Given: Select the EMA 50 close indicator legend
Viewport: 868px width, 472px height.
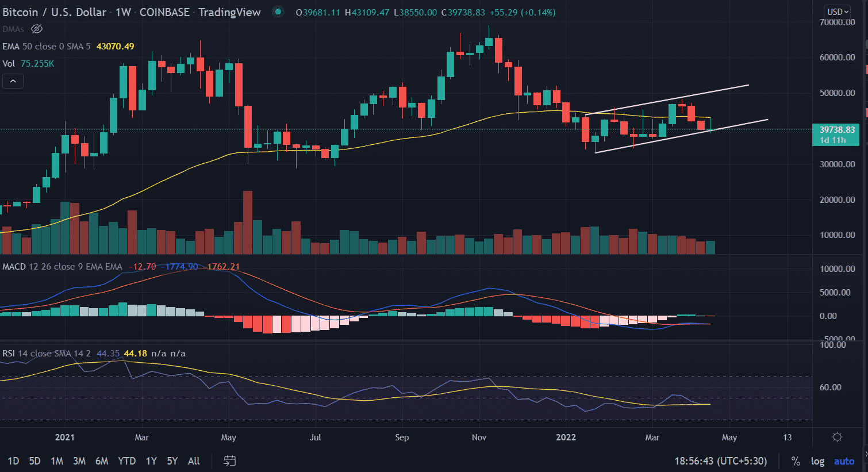Looking at the screenshot, I should [x=47, y=46].
